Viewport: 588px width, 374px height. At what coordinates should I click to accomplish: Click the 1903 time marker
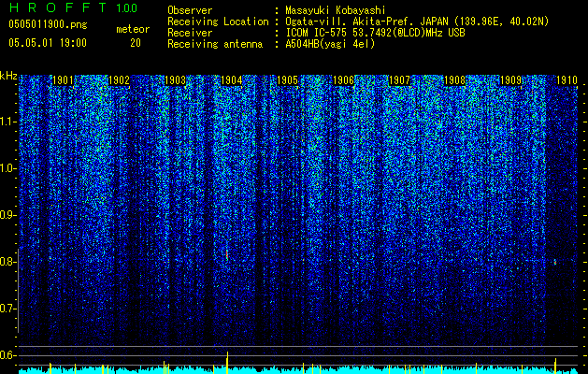(175, 80)
